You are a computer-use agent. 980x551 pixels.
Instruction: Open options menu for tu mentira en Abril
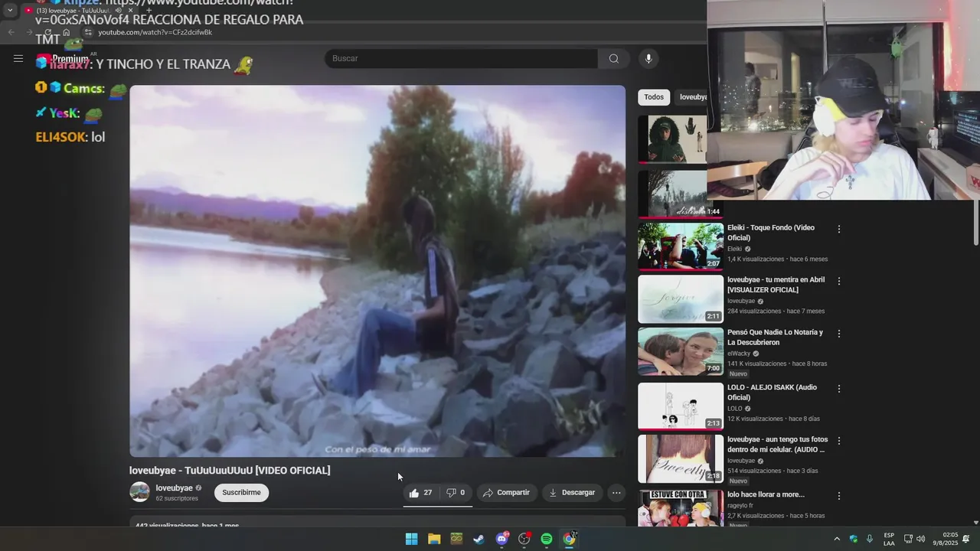(839, 281)
